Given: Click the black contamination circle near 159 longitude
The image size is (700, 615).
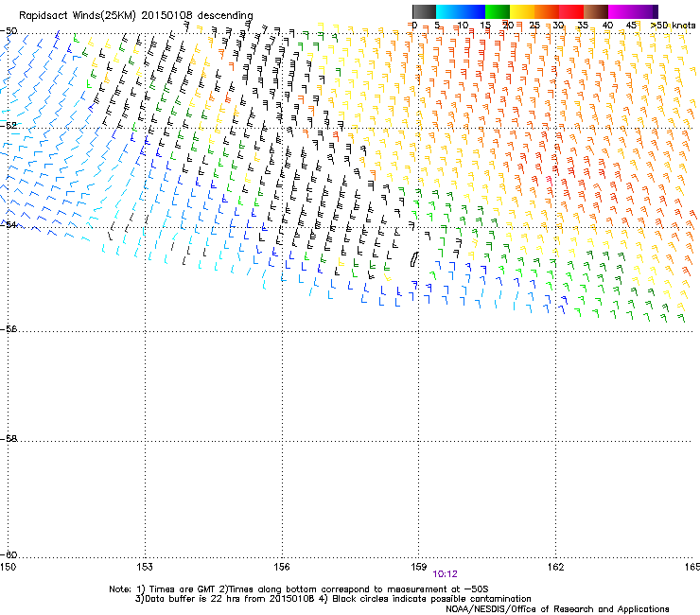Looking at the screenshot, I should click(x=414, y=259).
